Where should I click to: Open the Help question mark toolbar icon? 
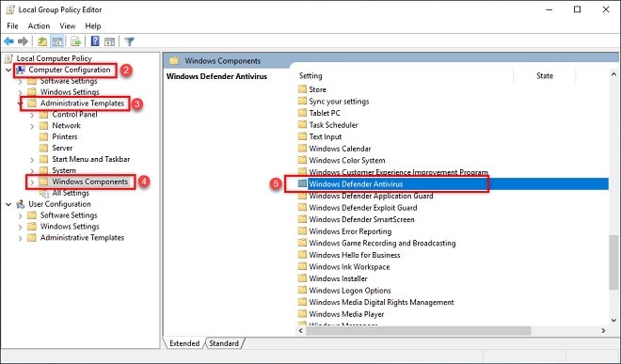(x=95, y=41)
